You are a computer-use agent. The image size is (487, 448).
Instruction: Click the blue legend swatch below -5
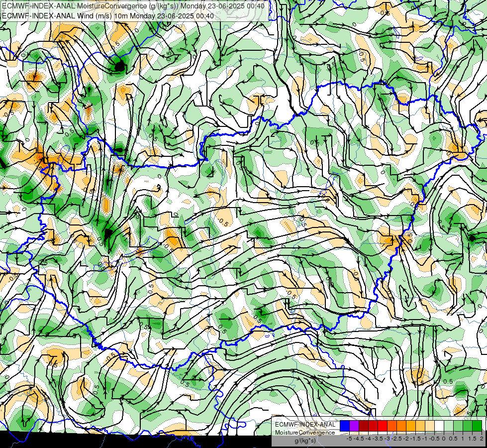click(345, 426)
